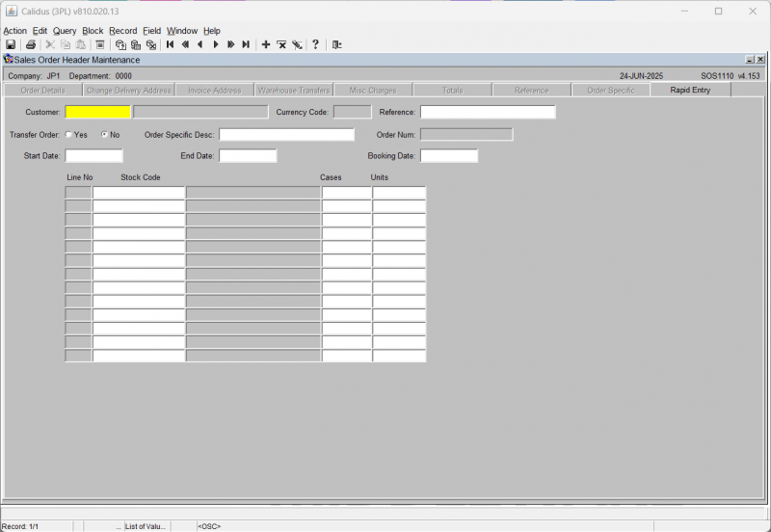Click the Cut scissors icon
771x532 pixels.
click(50, 44)
